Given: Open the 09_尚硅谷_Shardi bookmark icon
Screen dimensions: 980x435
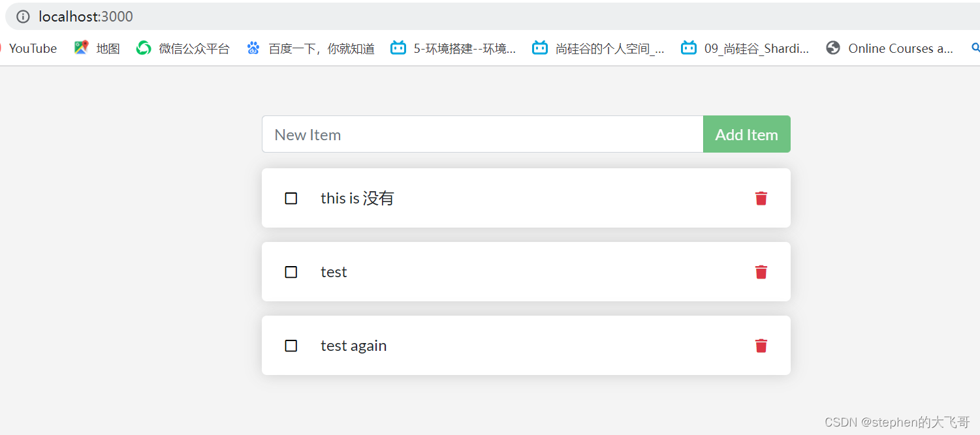Looking at the screenshot, I should tap(689, 48).
